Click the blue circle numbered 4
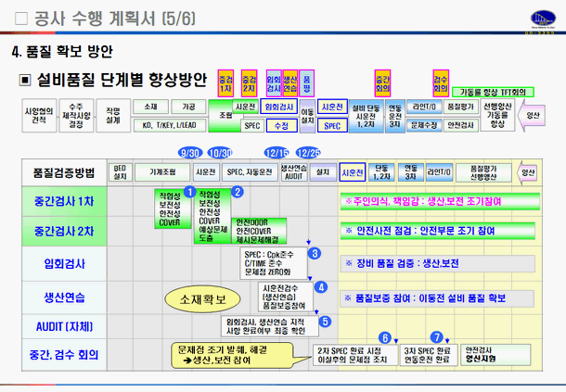Viewport: 566px width, 392px height. (321, 286)
